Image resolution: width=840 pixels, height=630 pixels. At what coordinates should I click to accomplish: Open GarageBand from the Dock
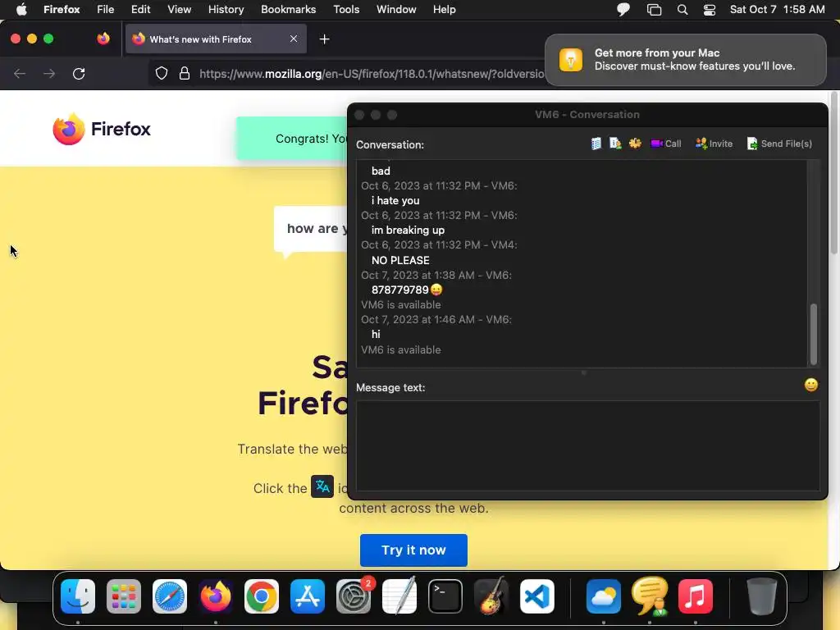coord(491,596)
